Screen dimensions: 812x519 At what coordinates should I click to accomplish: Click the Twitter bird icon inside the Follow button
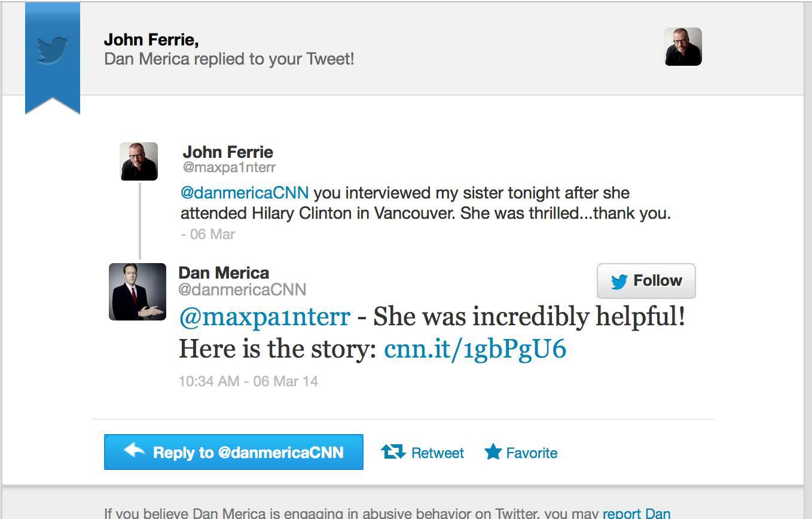coord(619,282)
